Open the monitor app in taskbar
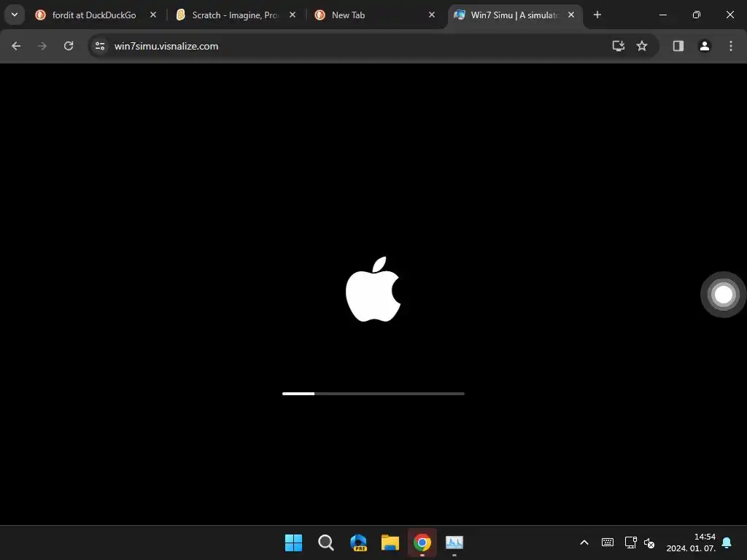Image resolution: width=747 pixels, height=560 pixels. tap(454, 542)
